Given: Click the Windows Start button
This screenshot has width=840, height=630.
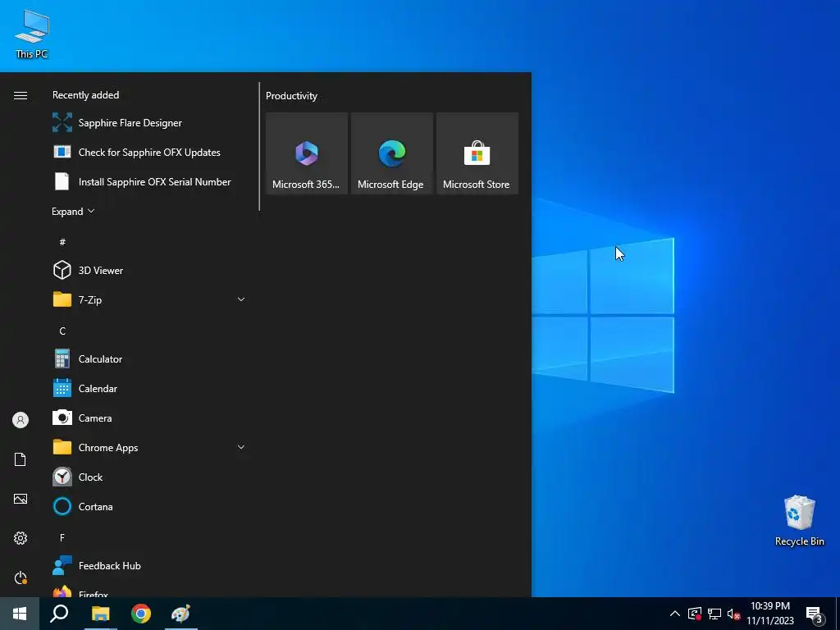Looking at the screenshot, I should (x=20, y=614).
